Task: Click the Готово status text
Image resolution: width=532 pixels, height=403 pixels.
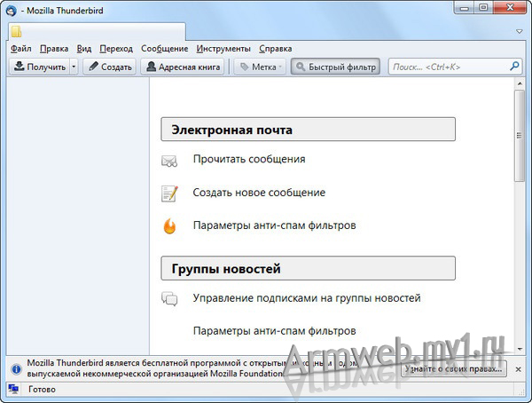Action: click(42, 389)
